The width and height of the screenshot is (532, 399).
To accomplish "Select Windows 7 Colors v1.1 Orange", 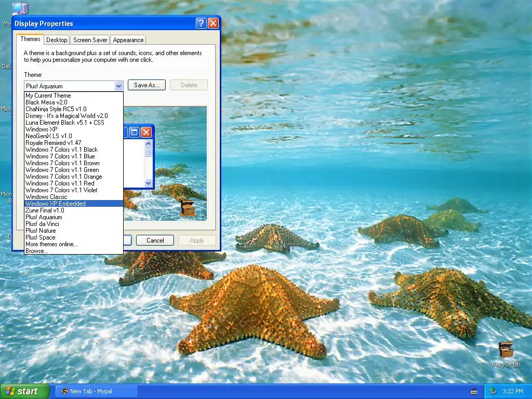I will (x=74, y=177).
